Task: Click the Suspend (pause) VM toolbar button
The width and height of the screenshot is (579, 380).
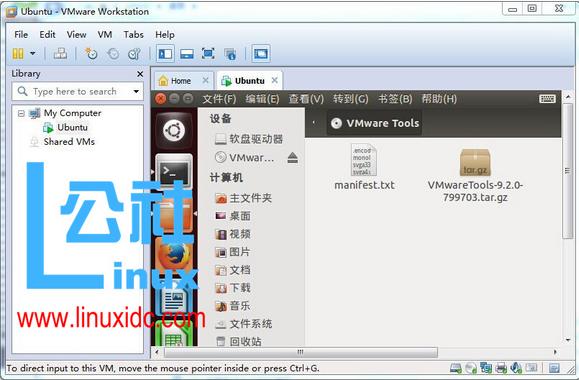Action: point(18,54)
